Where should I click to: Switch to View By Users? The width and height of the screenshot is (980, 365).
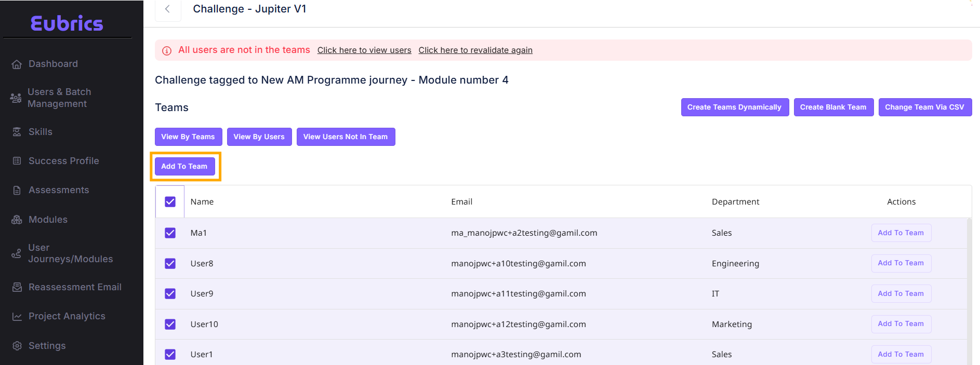(x=259, y=137)
